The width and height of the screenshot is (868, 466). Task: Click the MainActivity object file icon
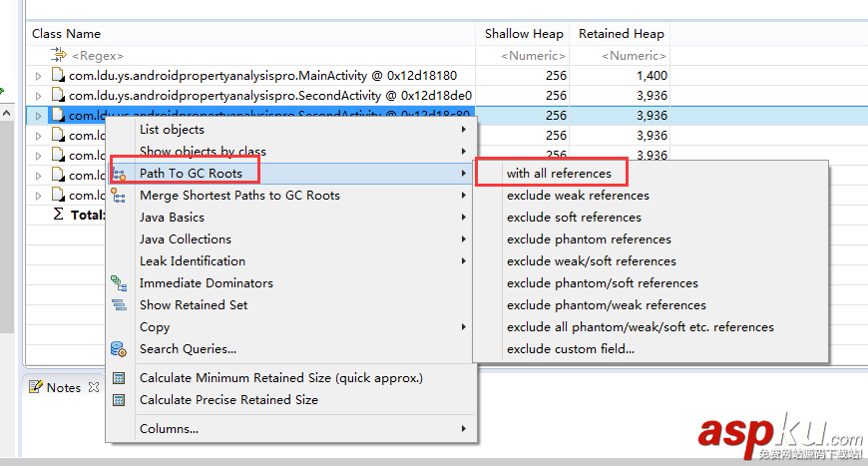[x=58, y=76]
